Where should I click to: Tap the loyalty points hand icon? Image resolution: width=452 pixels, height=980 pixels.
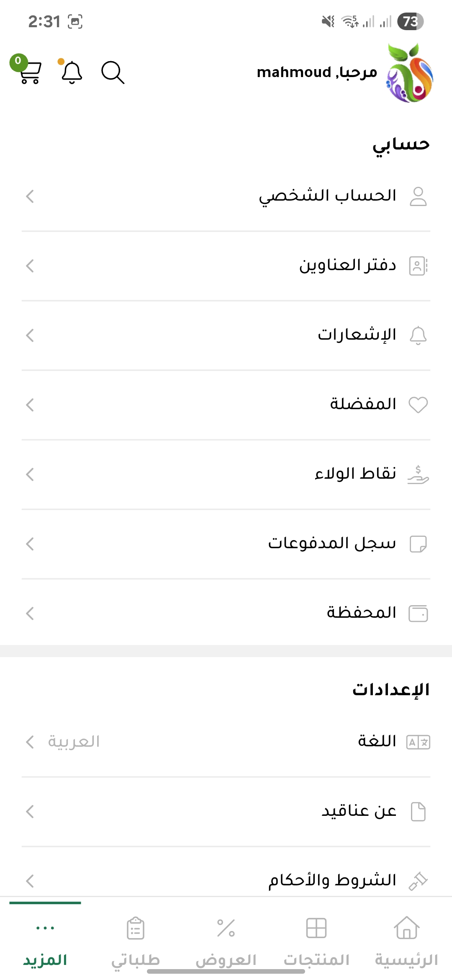[x=418, y=475]
